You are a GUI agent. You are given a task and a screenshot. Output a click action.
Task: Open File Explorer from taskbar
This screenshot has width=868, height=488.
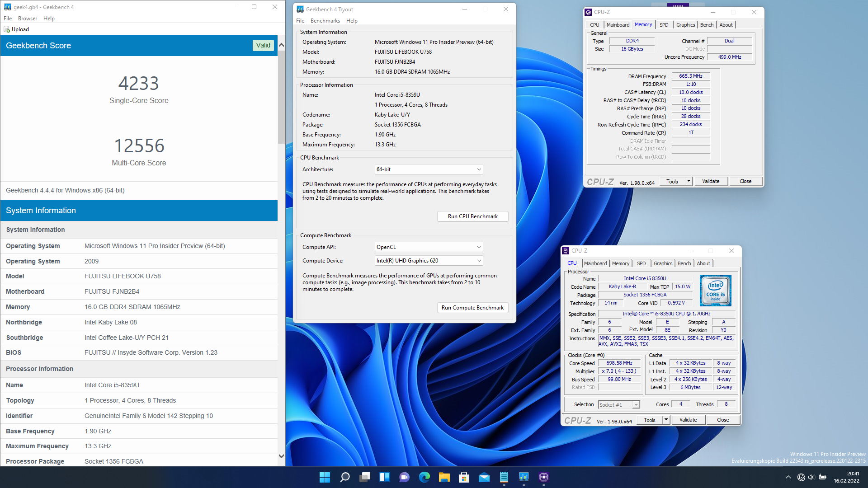[x=444, y=477]
